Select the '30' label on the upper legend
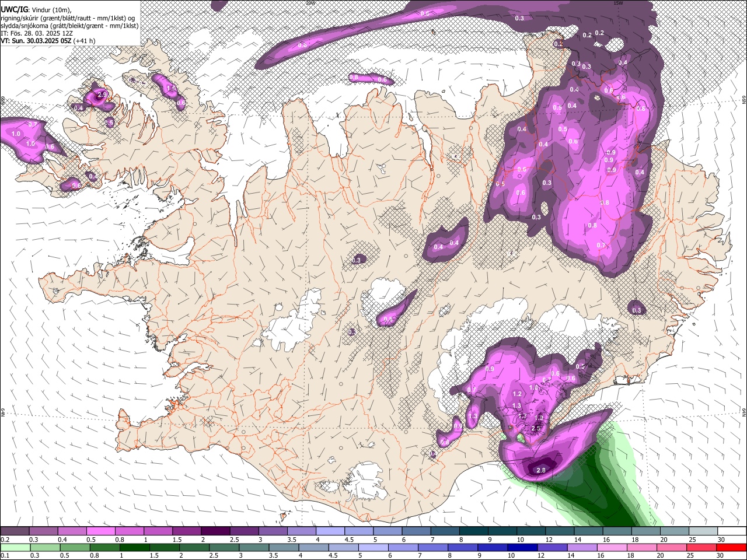 click(721, 540)
